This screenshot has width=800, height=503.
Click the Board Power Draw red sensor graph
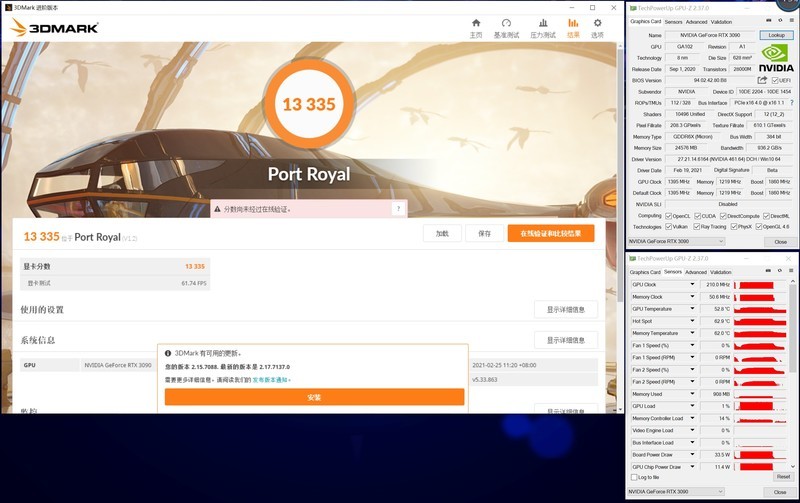click(760, 455)
